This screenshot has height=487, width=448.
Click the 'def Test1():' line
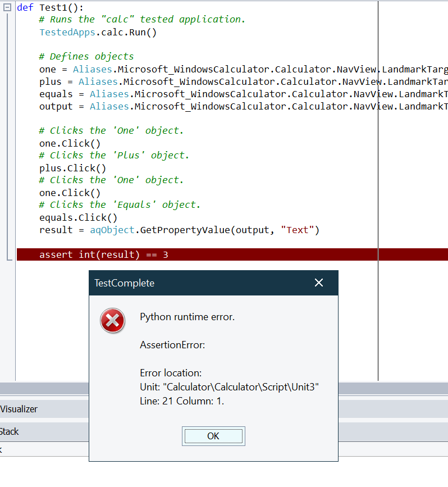click(50, 7)
